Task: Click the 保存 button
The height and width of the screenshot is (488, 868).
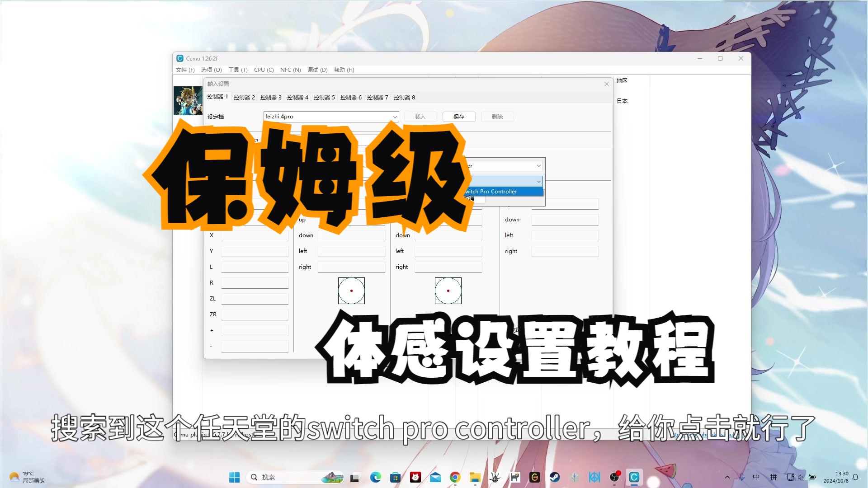Action: pos(459,117)
